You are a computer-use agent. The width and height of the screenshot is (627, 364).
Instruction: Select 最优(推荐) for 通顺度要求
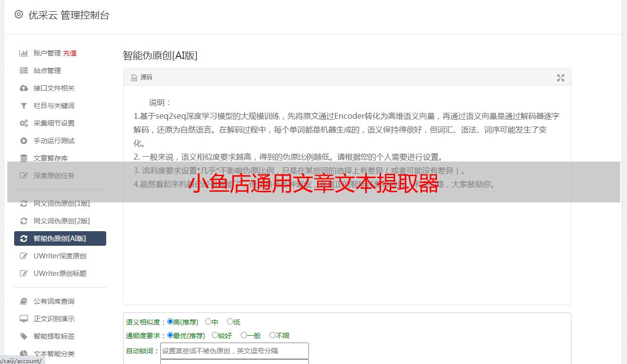(x=170, y=335)
